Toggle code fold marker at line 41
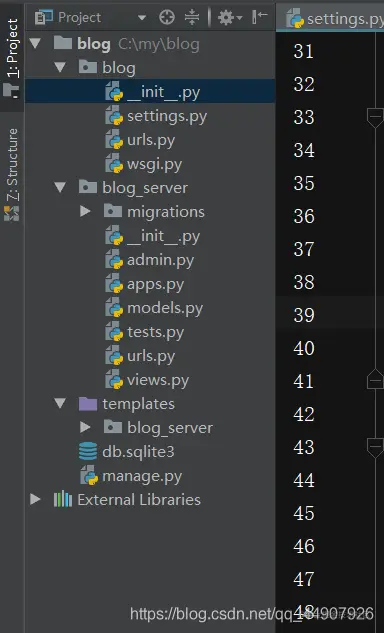384x633 pixels. pos(375,379)
